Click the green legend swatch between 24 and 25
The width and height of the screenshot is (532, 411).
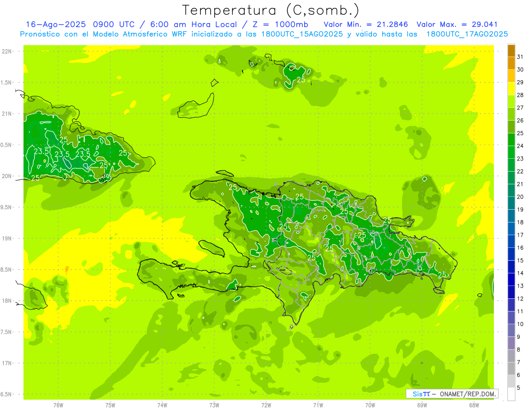511,140
